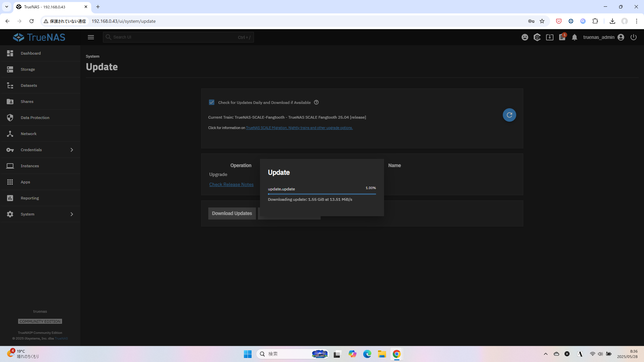Click the System gear icon
The width and height of the screenshot is (644, 362).
pos(10,214)
